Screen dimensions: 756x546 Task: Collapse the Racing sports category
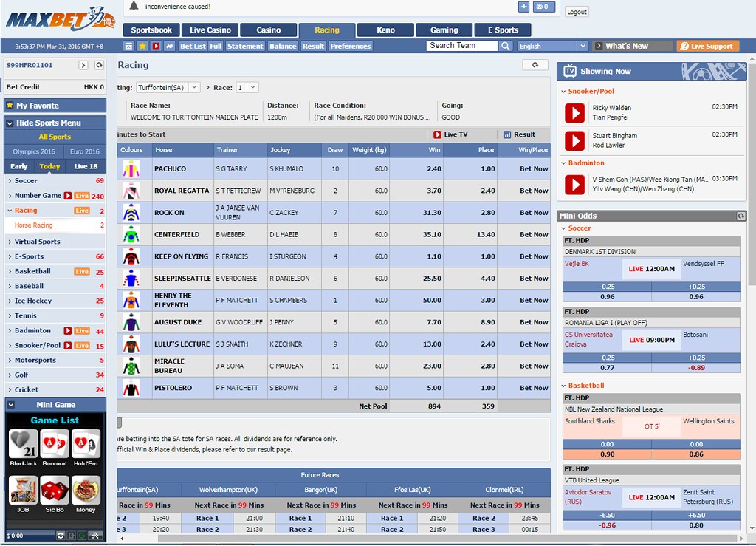[x=10, y=211]
